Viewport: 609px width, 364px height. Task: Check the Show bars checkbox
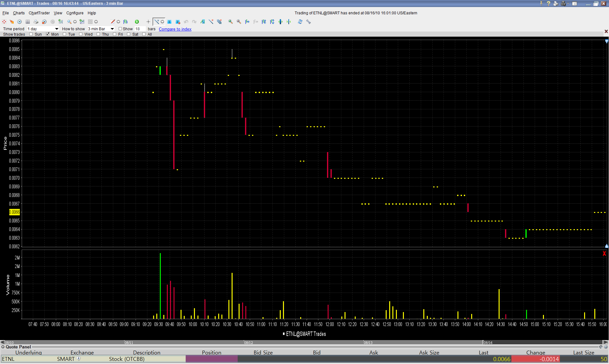pos(120,29)
